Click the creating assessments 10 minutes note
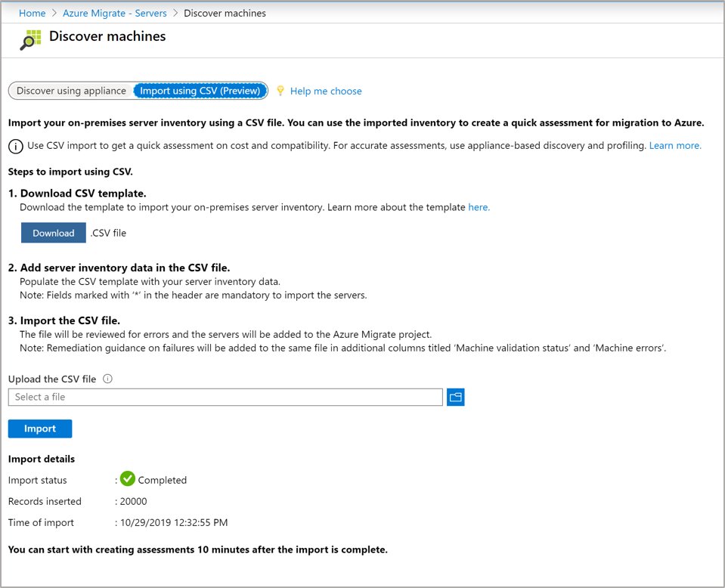This screenshot has width=725, height=588. (x=198, y=549)
